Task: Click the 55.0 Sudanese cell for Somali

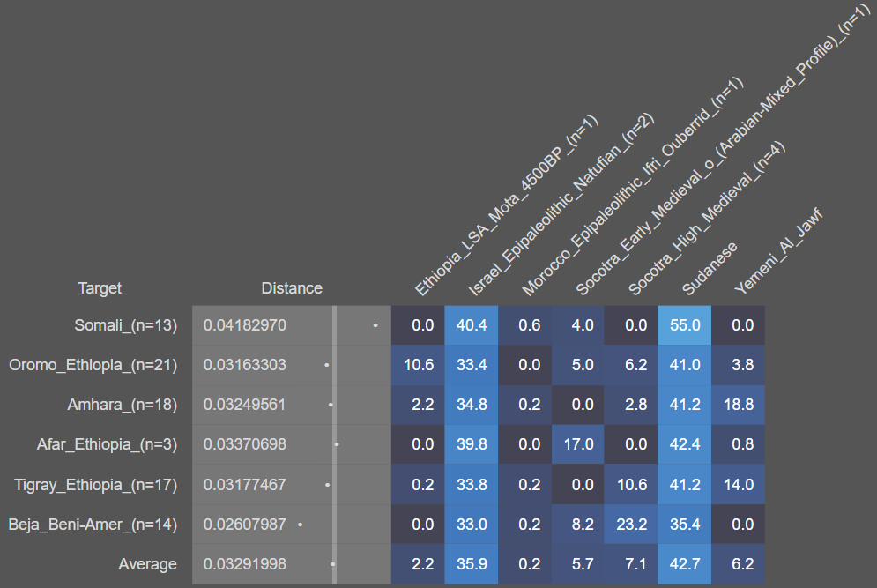Action: (x=684, y=325)
